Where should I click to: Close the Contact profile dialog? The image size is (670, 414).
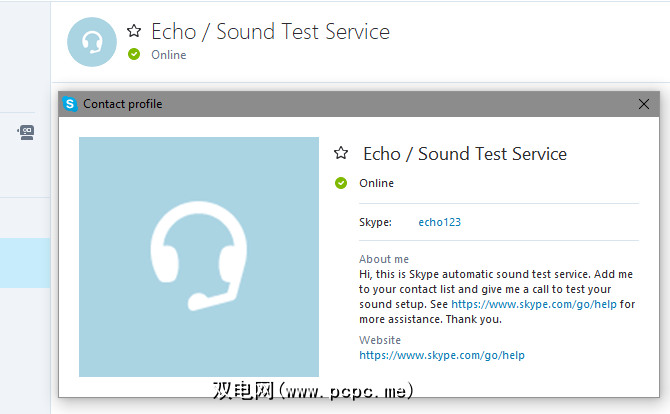point(644,104)
